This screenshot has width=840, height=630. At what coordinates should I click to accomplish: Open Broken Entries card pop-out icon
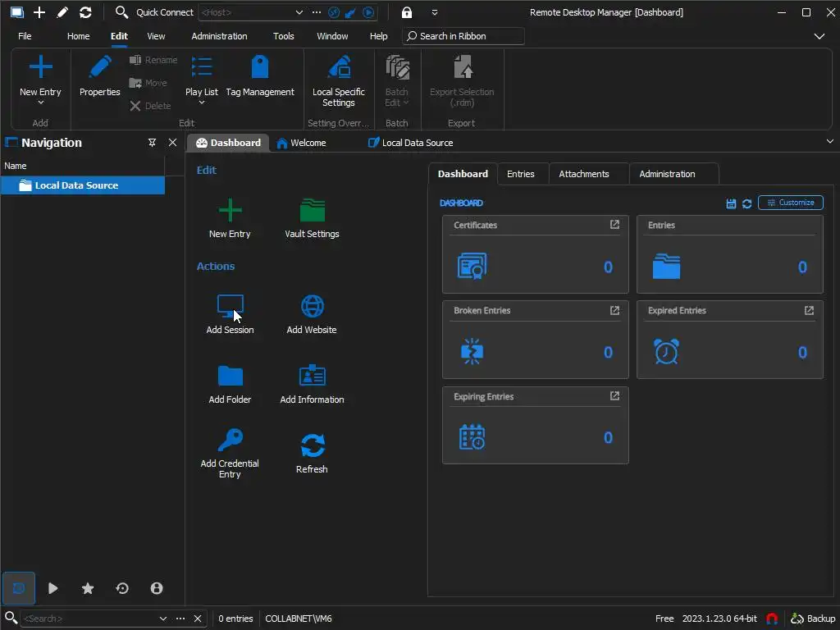(x=614, y=310)
